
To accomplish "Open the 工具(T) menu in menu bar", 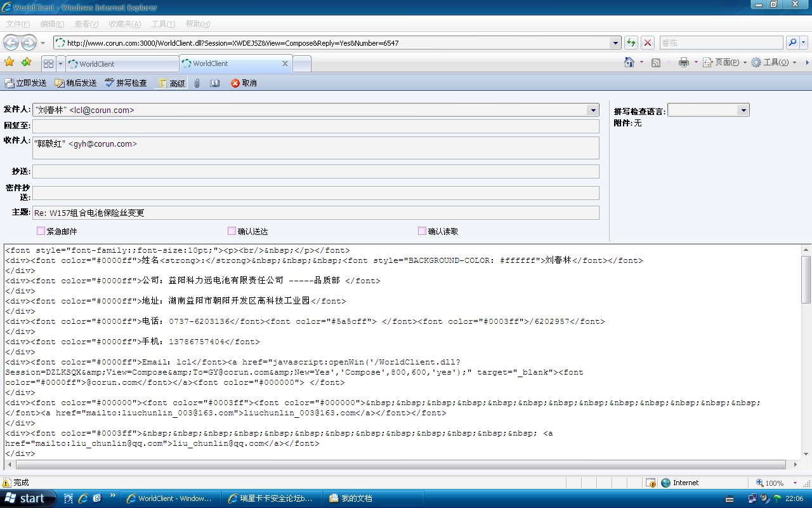I will click(x=163, y=24).
